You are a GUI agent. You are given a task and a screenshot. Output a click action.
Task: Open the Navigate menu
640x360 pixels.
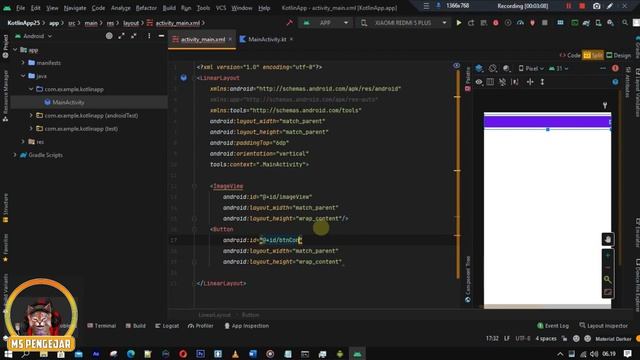(75, 8)
